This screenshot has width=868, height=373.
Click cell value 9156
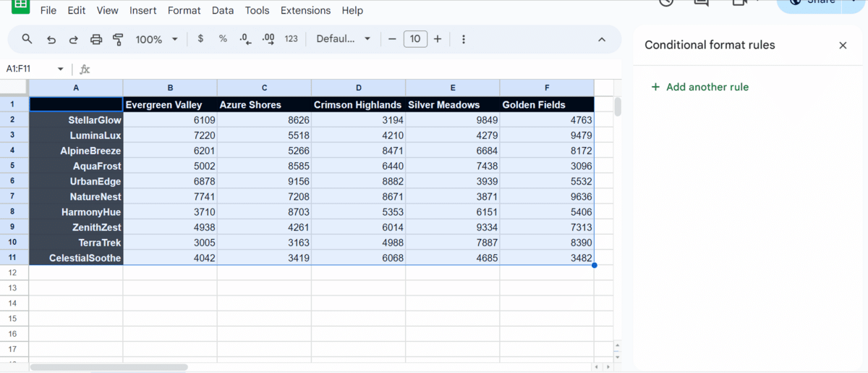(x=264, y=181)
